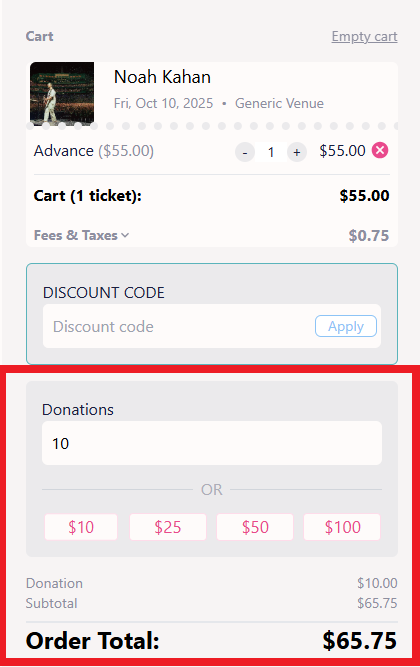The image size is (420, 667).
Task: Expand the Fees & Taxes chevron
Action: click(125, 235)
